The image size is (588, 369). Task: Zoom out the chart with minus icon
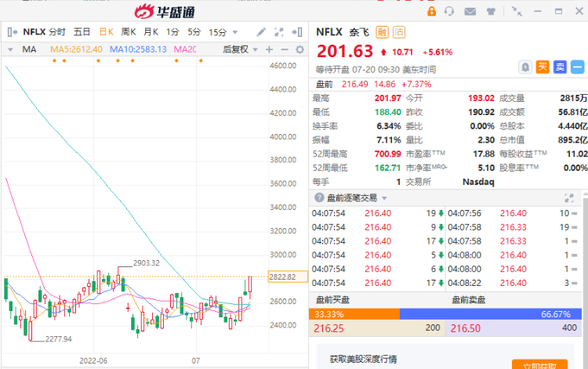285,49
